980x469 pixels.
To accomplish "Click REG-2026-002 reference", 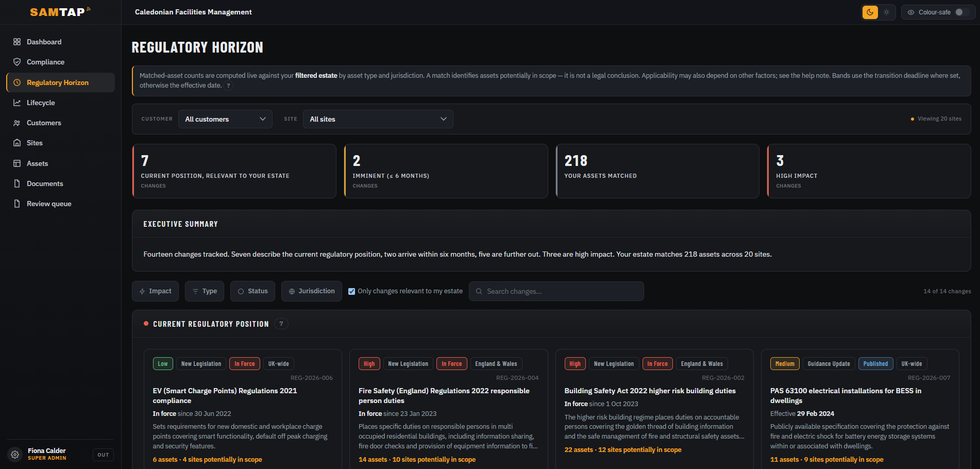I will [723, 378].
